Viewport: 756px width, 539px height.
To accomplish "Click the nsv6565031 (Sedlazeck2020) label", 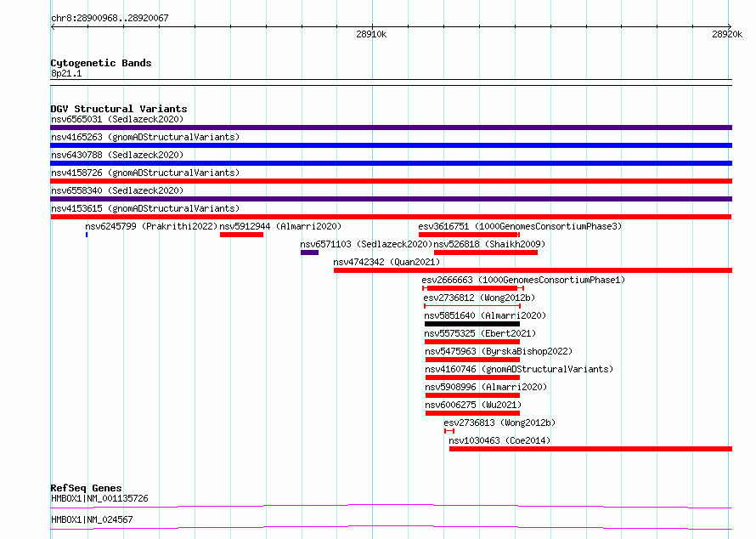I will tap(117, 119).
